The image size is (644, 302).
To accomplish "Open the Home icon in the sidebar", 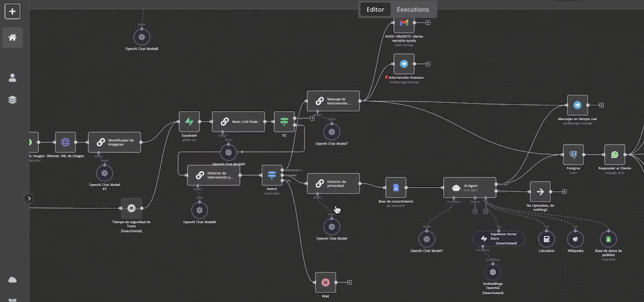I will 12,37.
